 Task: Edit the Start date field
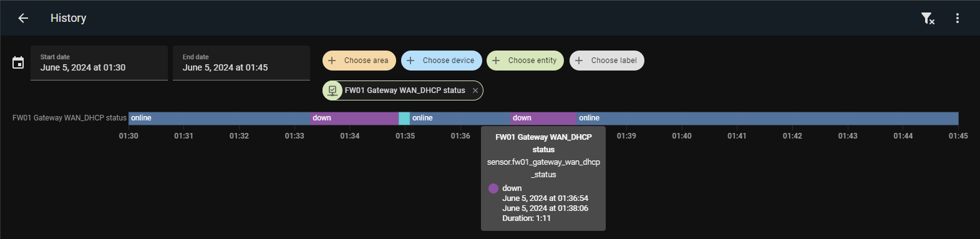pyautogui.click(x=99, y=62)
